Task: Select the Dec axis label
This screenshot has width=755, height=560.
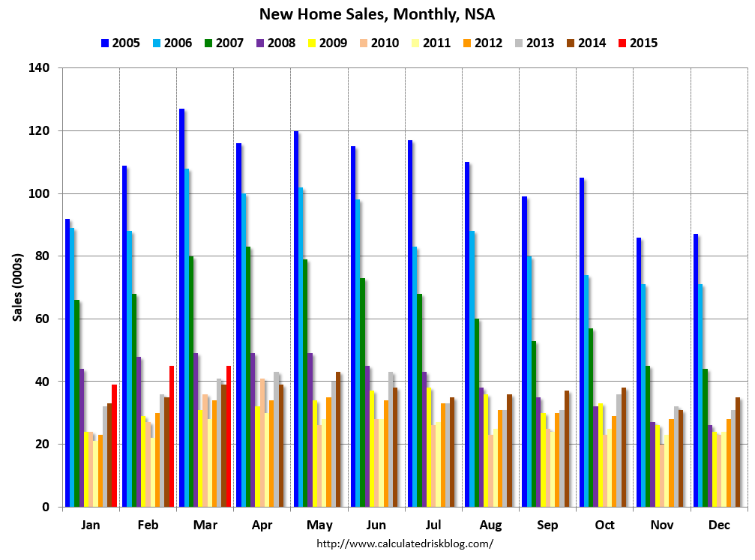Action: click(719, 525)
